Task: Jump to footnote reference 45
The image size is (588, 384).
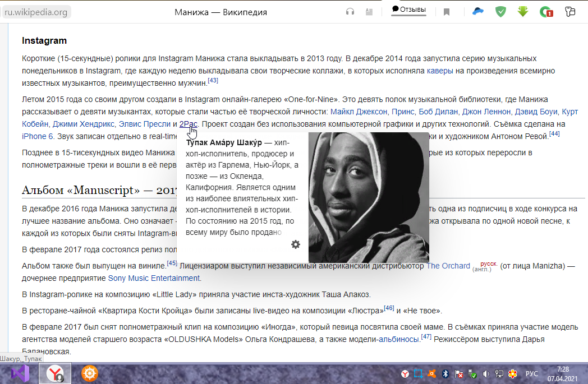Action: 172,263
